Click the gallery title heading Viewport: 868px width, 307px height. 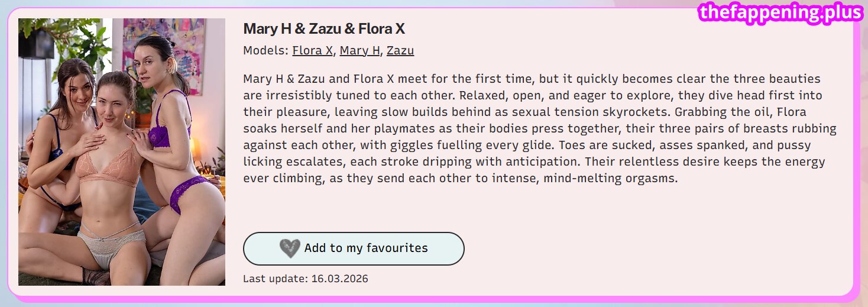pyautogui.click(x=323, y=29)
